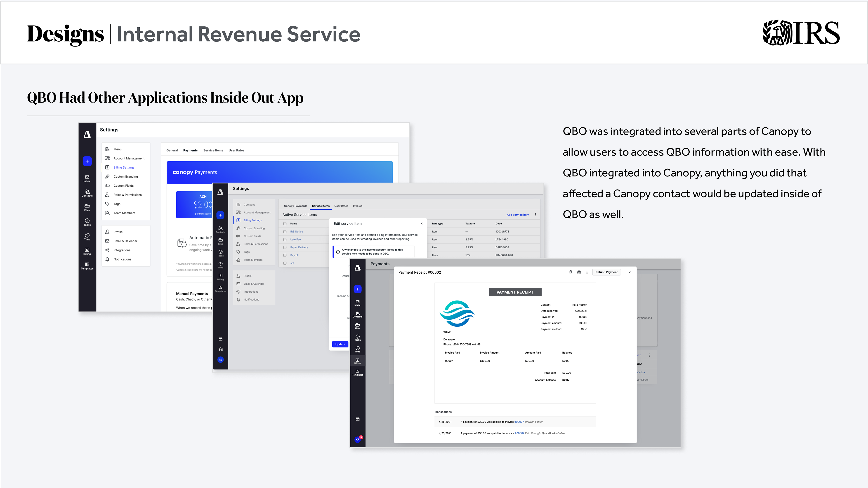This screenshot has width=868, height=488.
Task: Select Account Management in back Settings menu
Action: pos(126,158)
